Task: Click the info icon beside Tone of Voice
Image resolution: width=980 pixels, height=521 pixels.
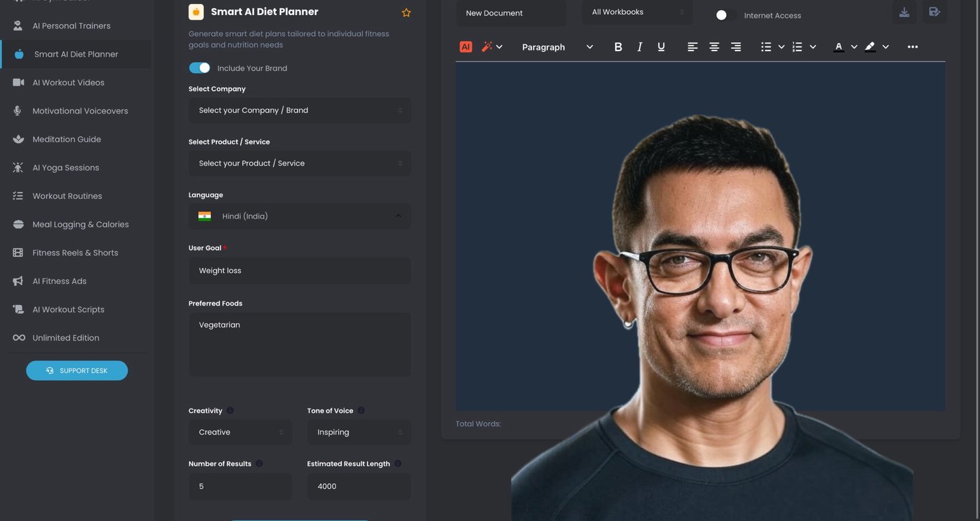Action: tap(361, 411)
